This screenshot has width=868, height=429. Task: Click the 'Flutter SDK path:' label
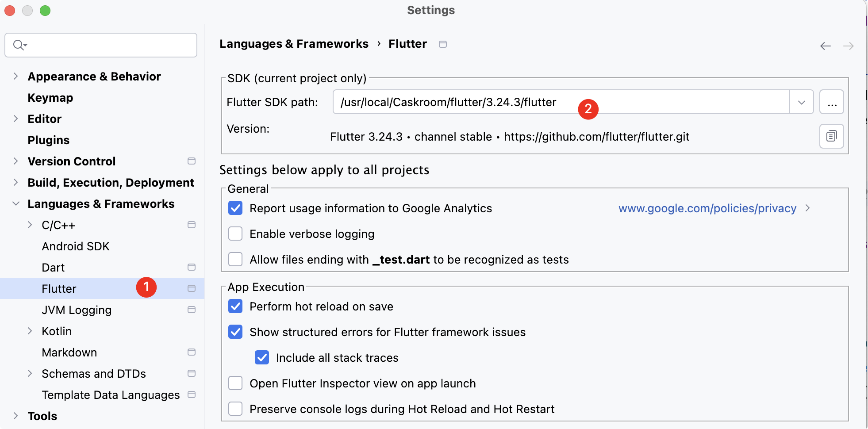pos(273,102)
